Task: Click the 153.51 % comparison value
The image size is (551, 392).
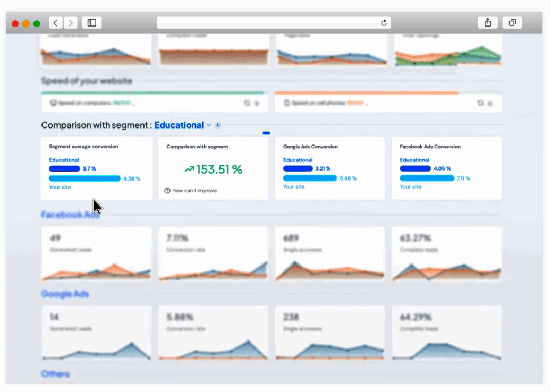Action: pyautogui.click(x=213, y=169)
